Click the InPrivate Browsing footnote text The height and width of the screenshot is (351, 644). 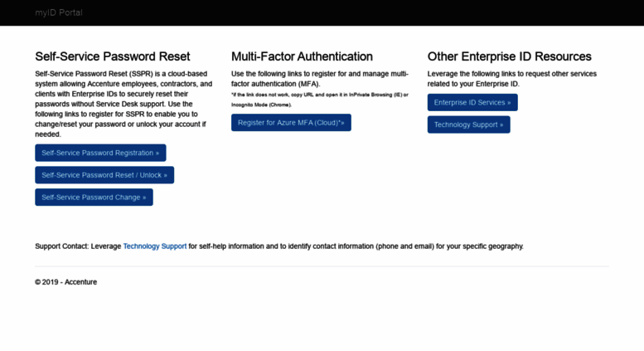[x=320, y=100]
